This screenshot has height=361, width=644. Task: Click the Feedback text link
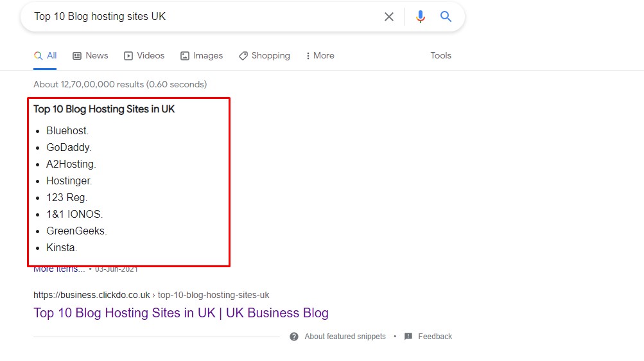click(x=435, y=337)
